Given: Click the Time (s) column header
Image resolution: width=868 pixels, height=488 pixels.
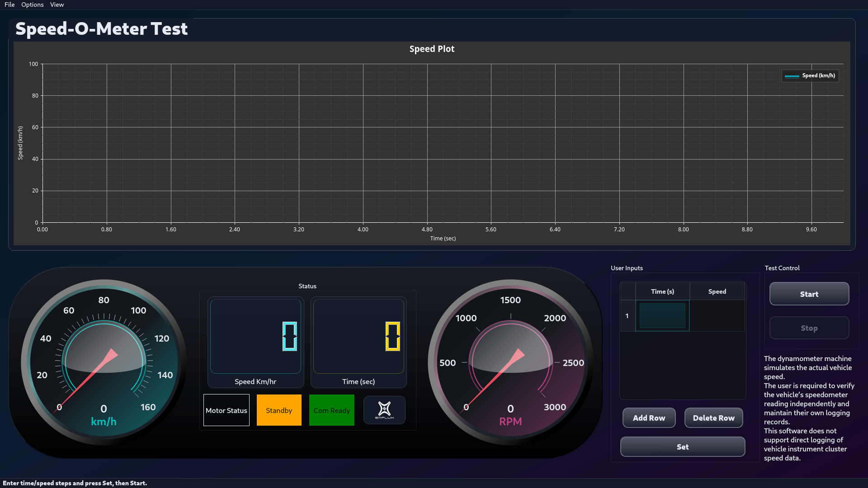Looking at the screenshot, I should [x=662, y=291].
